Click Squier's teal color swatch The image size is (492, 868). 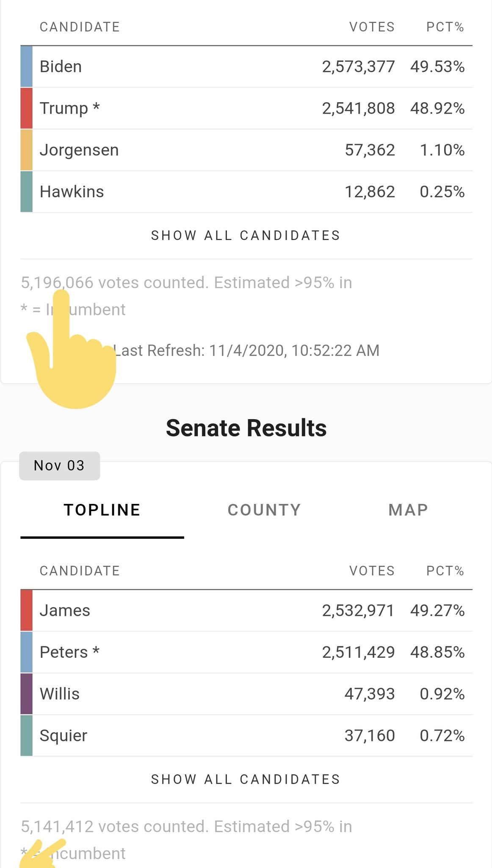point(26,735)
